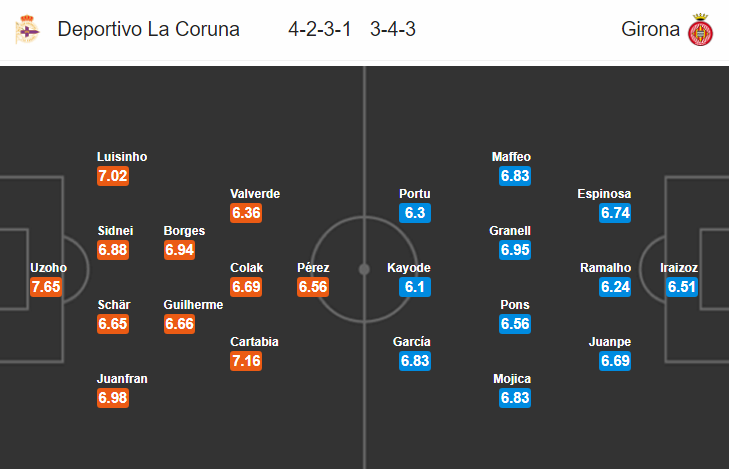Click Granell's 6.95 rating badge
The height and width of the screenshot is (469, 729).
515,250
